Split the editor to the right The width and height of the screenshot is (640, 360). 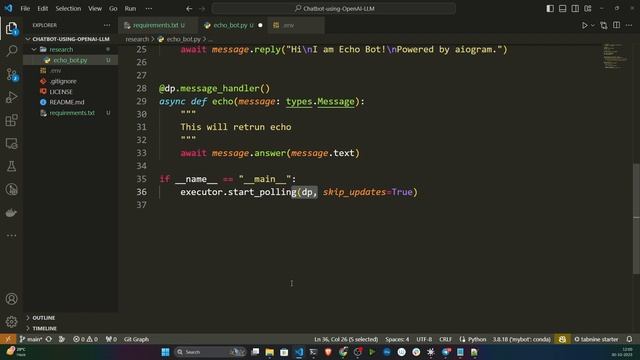tap(616, 25)
